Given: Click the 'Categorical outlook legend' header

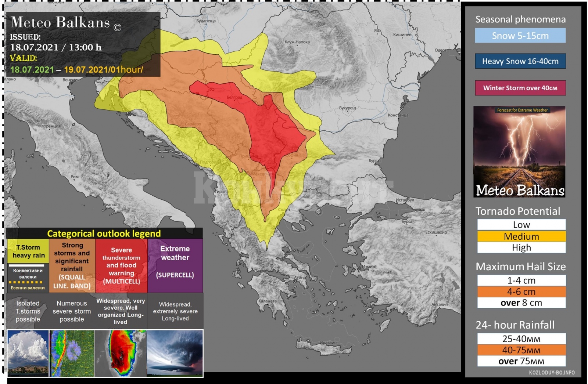Looking at the screenshot, I should [x=104, y=233].
